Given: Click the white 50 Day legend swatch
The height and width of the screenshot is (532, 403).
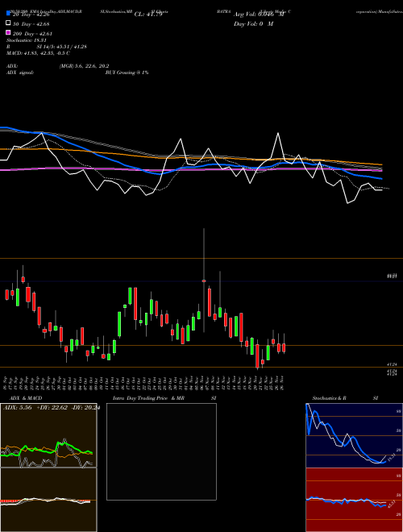Looking at the screenshot, I should (8, 23).
